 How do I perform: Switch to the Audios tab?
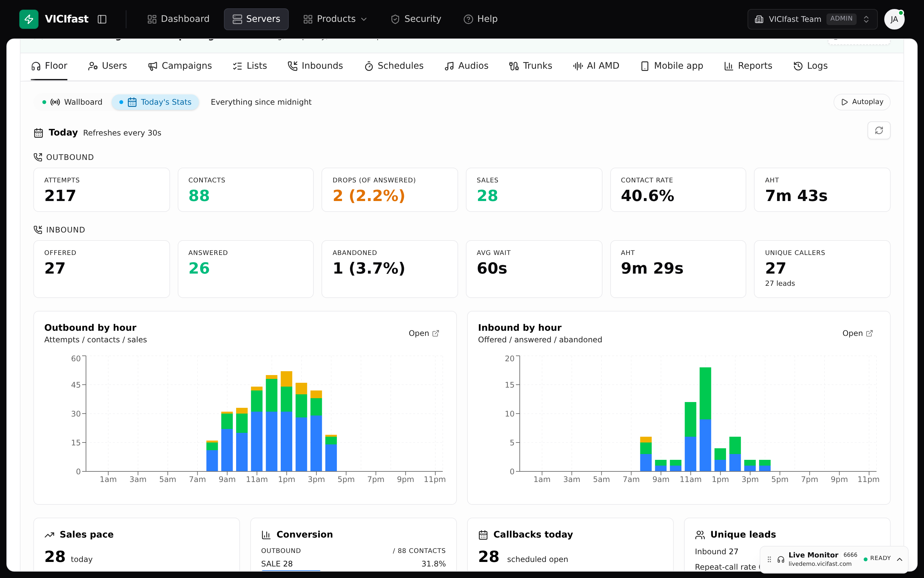(x=466, y=66)
